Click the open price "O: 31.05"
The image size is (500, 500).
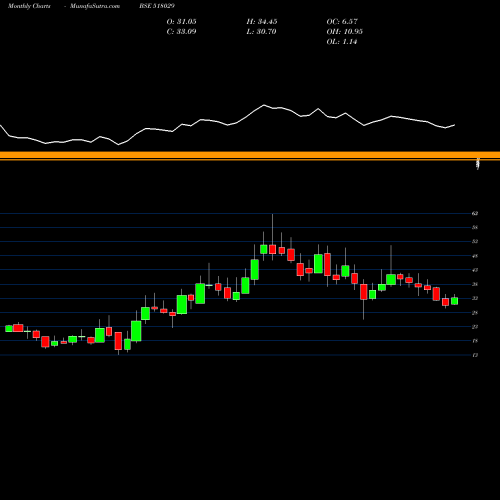(x=182, y=22)
